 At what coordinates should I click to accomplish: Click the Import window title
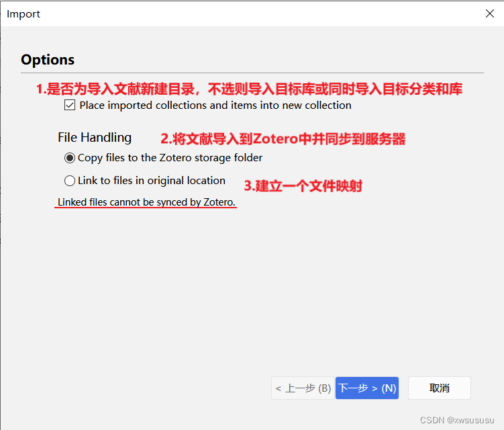(x=23, y=14)
